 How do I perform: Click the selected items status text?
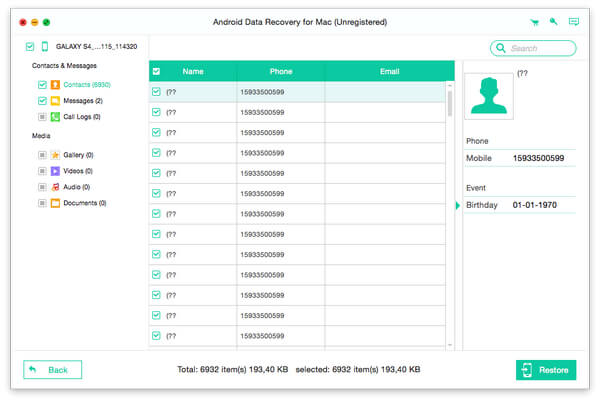358,369
